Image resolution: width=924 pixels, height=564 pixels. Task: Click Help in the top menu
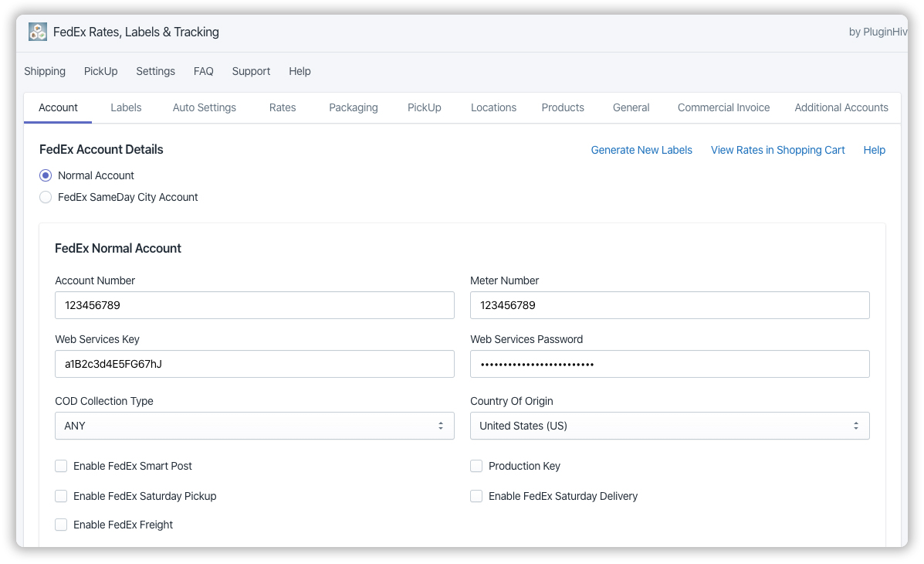(300, 71)
